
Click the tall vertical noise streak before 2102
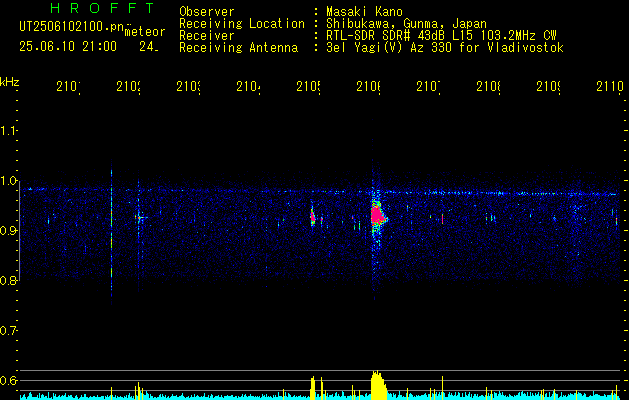point(112,233)
